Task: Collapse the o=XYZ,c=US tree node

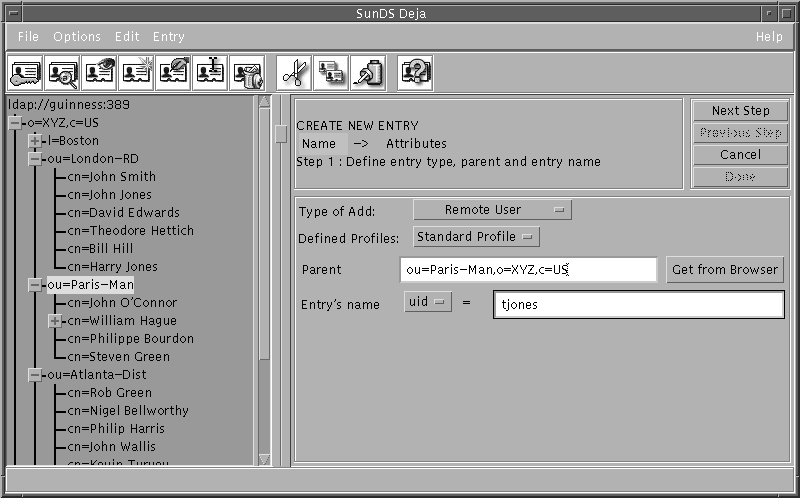Action: coord(15,122)
